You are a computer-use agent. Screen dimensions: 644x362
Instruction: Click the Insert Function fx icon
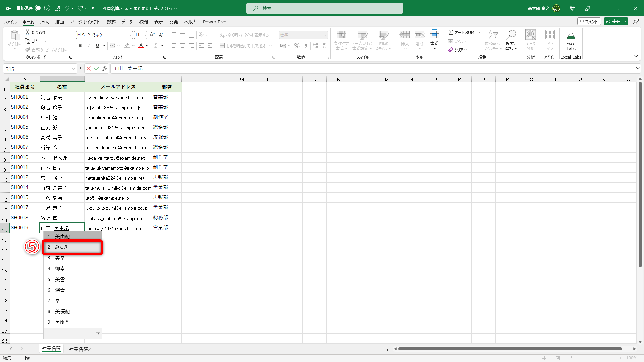tap(105, 69)
